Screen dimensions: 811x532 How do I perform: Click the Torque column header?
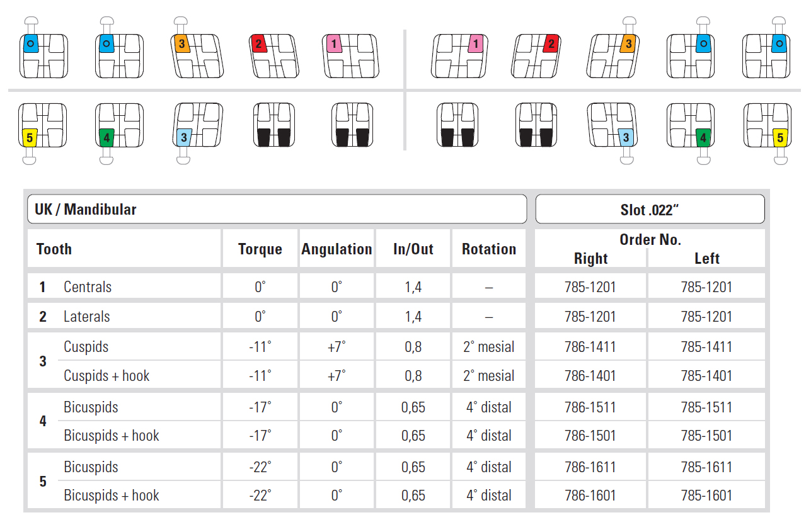(260, 249)
